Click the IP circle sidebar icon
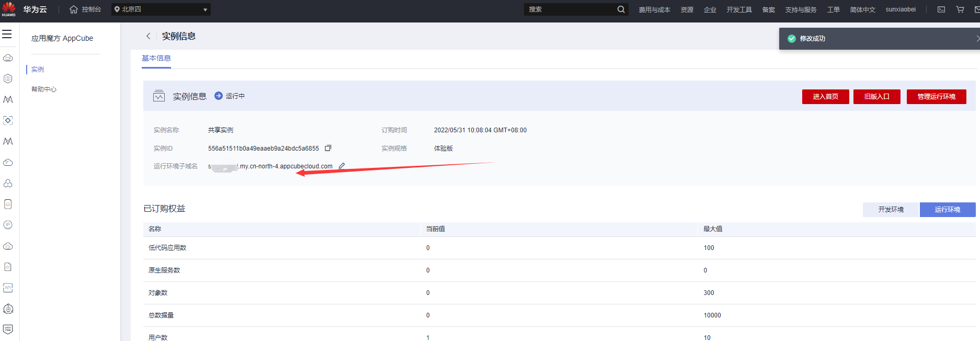The image size is (980, 341). (8, 225)
